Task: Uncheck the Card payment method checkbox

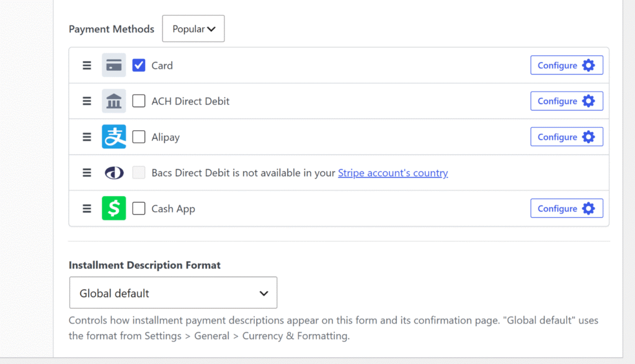Action: point(138,65)
